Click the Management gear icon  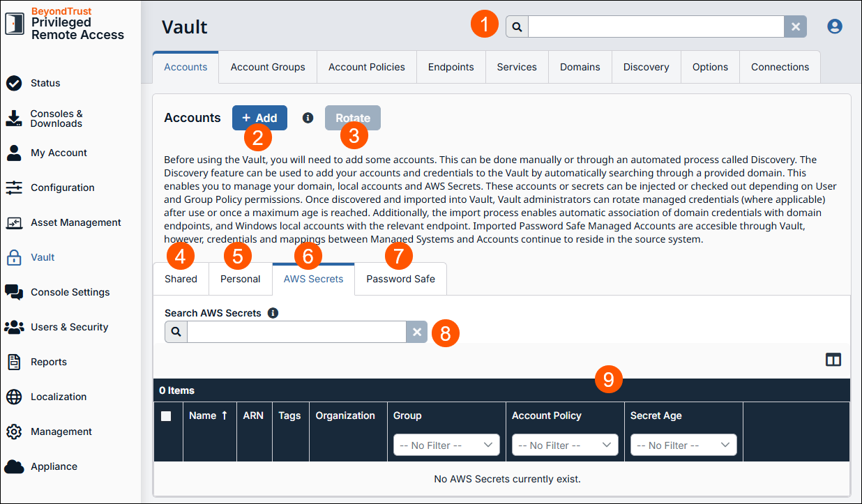tap(15, 432)
